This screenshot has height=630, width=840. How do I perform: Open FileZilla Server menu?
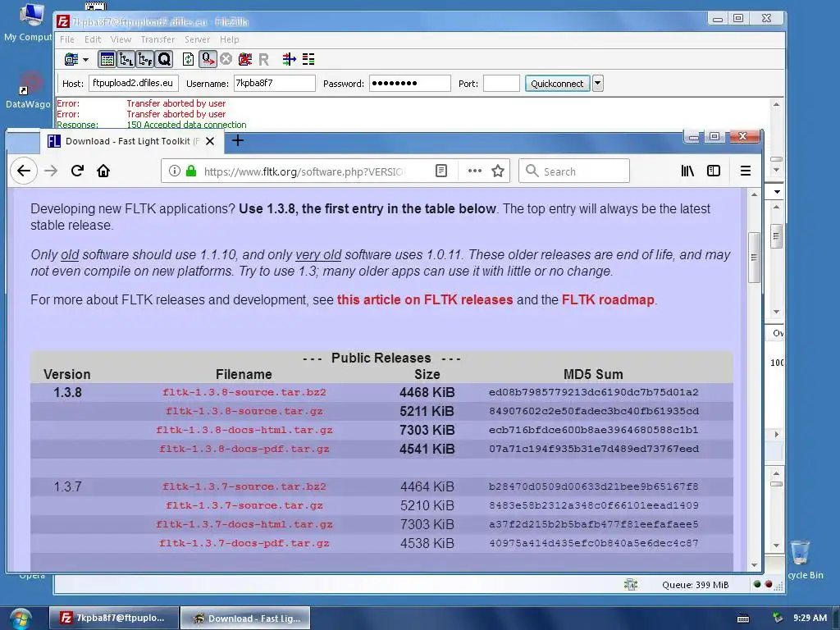(197, 39)
